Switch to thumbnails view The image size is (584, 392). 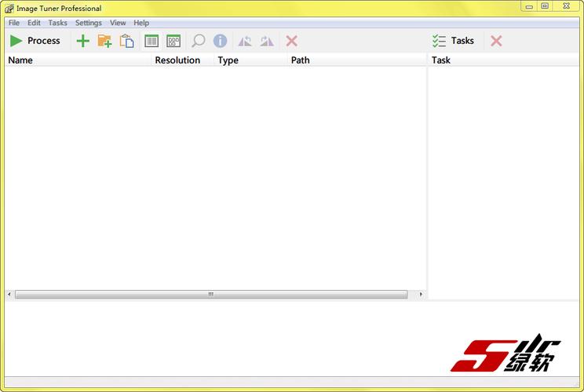click(x=173, y=41)
